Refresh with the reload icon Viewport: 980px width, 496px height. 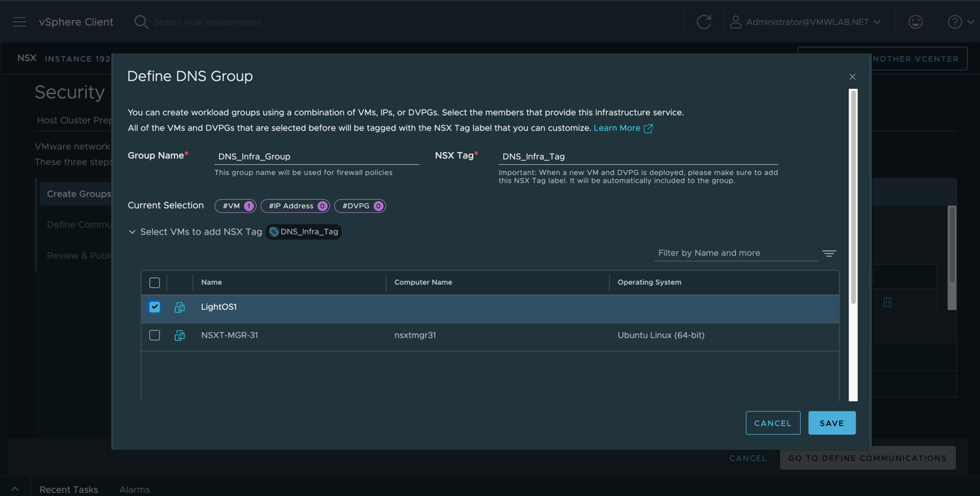click(x=704, y=22)
